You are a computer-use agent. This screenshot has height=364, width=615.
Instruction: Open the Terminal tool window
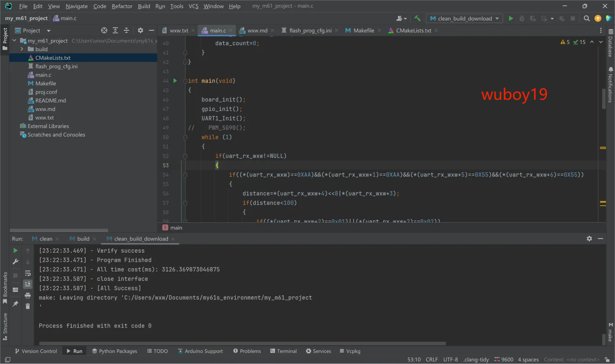[x=283, y=351]
